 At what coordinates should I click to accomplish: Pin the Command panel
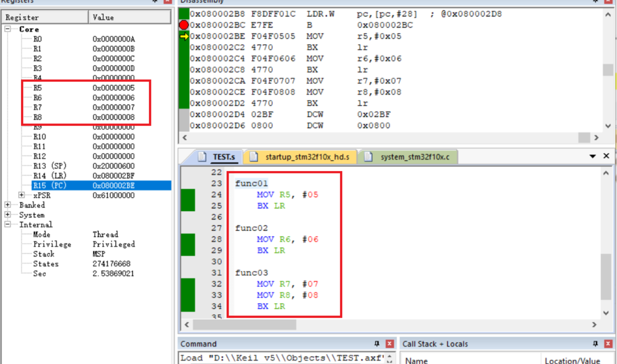coord(377,344)
